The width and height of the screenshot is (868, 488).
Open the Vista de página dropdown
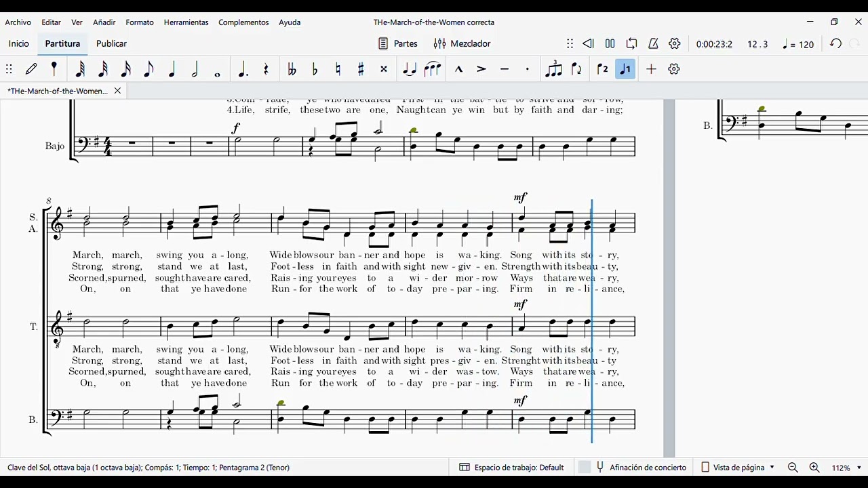(738, 468)
